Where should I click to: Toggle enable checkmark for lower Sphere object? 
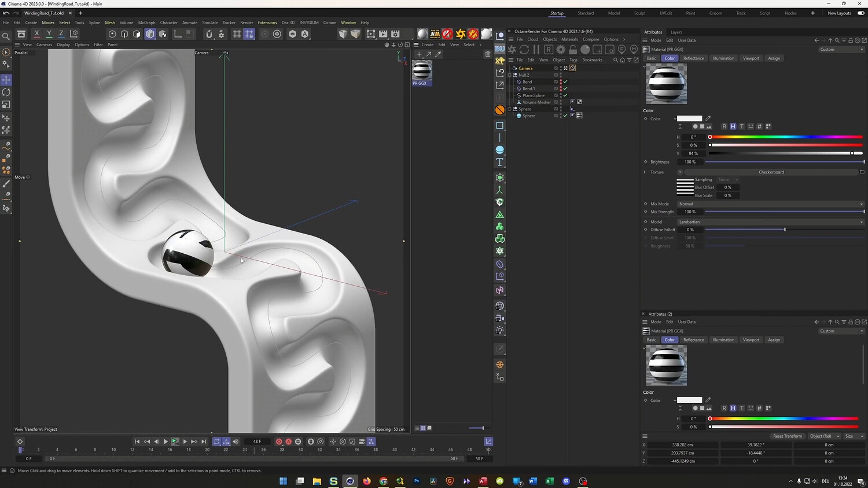click(x=565, y=116)
